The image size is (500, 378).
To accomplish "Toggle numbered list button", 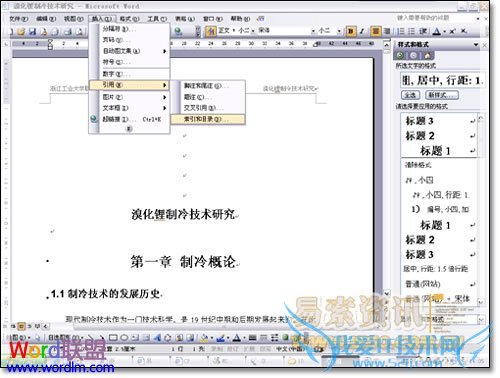I will tap(401, 31).
